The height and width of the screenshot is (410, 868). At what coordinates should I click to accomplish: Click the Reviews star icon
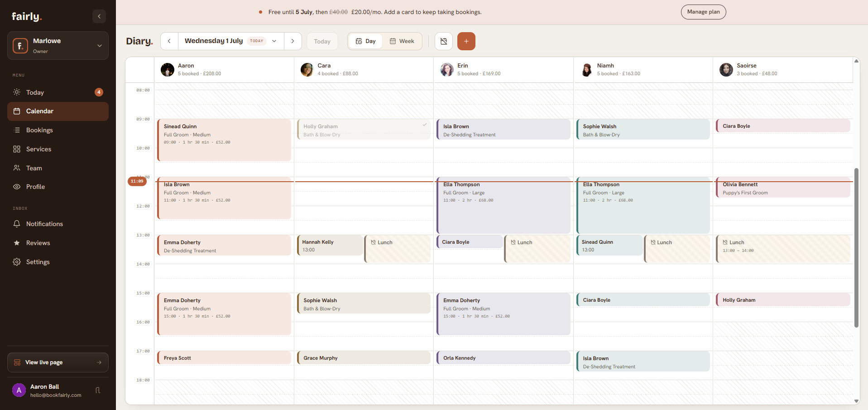(x=17, y=243)
